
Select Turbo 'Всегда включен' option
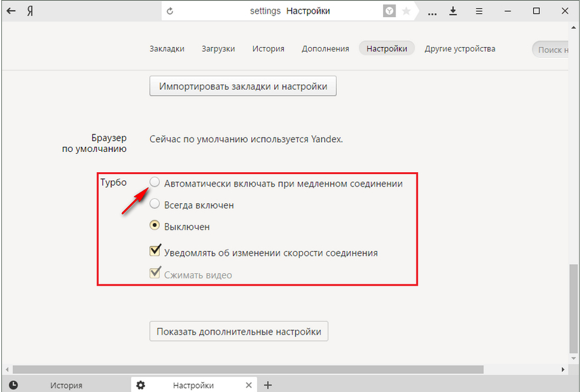pyautogui.click(x=155, y=205)
